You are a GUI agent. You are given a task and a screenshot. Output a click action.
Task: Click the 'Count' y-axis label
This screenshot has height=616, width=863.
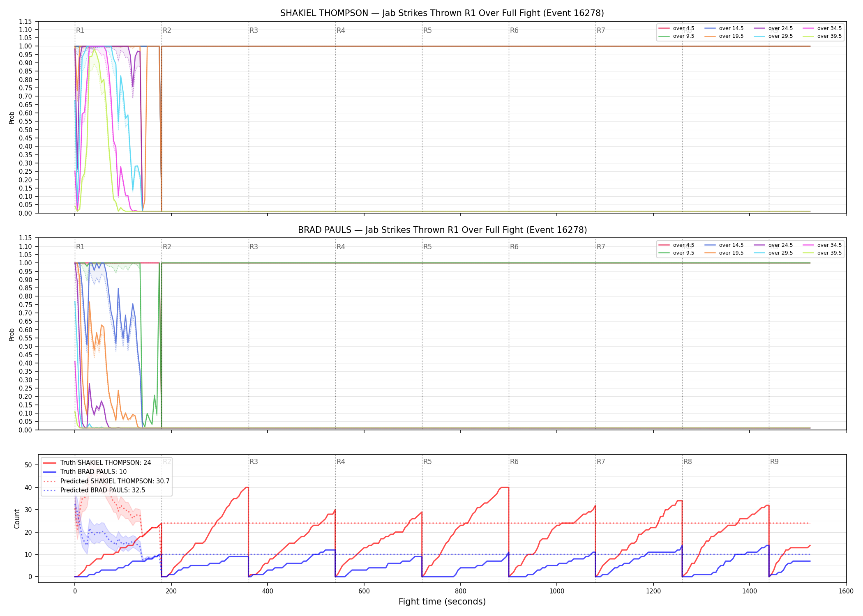click(17, 519)
